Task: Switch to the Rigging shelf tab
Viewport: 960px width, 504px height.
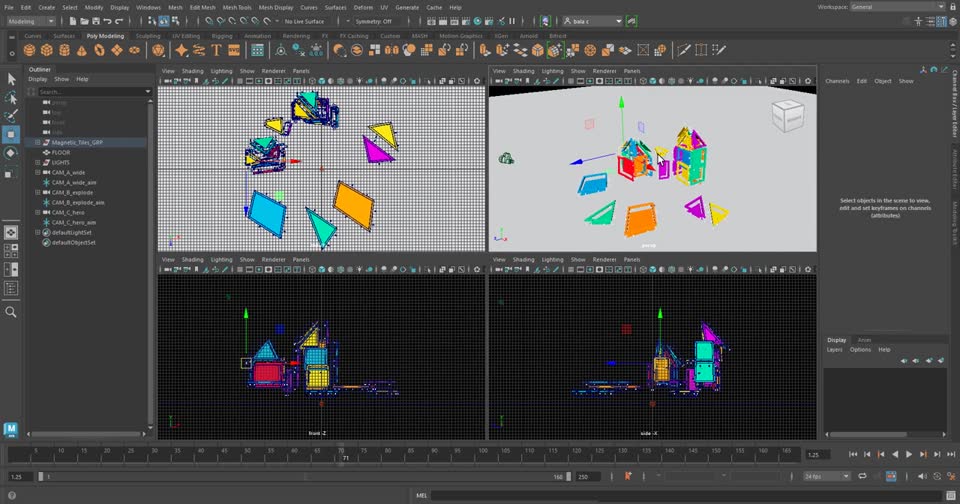Action: [x=222, y=36]
